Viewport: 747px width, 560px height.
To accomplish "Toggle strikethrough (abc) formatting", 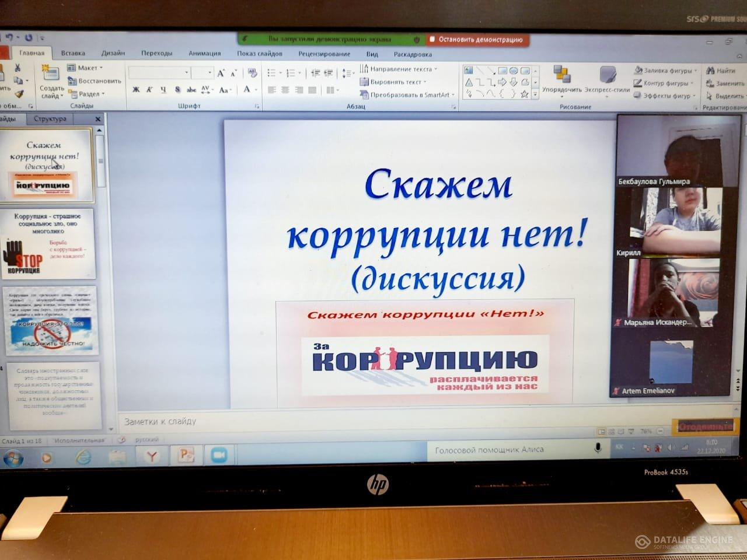I will [x=191, y=90].
